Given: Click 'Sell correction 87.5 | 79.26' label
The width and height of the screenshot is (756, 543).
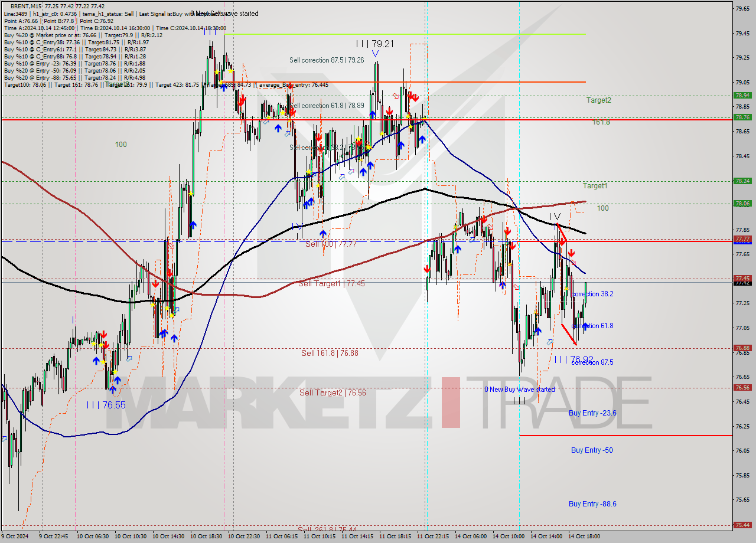Looking at the screenshot, I should click(327, 60).
